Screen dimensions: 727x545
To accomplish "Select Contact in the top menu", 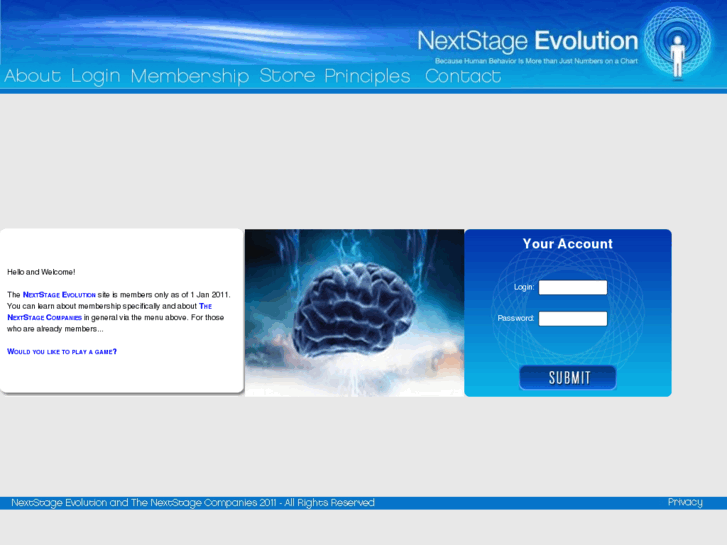I will click(463, 76).
